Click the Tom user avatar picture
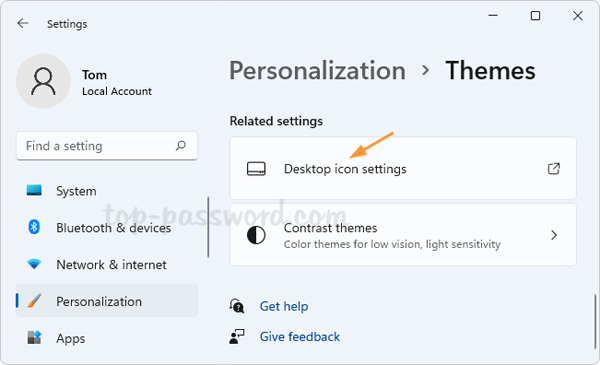The width and height of the screenshot is (600, 365). (x=43, y=81)
